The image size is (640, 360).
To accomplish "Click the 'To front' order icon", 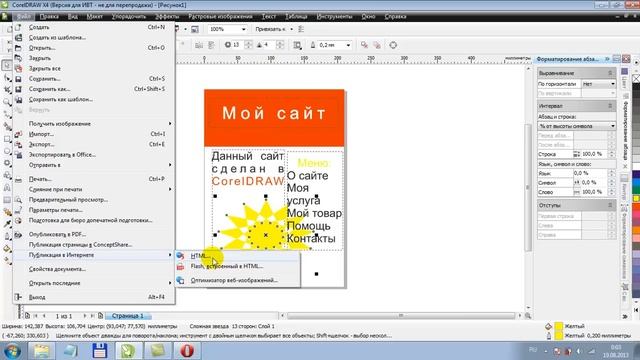I will click(364, 45).
